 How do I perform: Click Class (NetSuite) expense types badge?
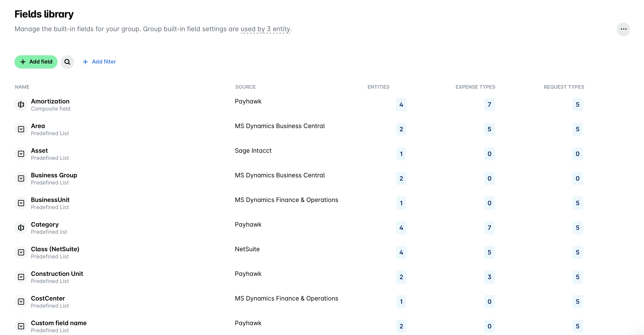point(489,252)
